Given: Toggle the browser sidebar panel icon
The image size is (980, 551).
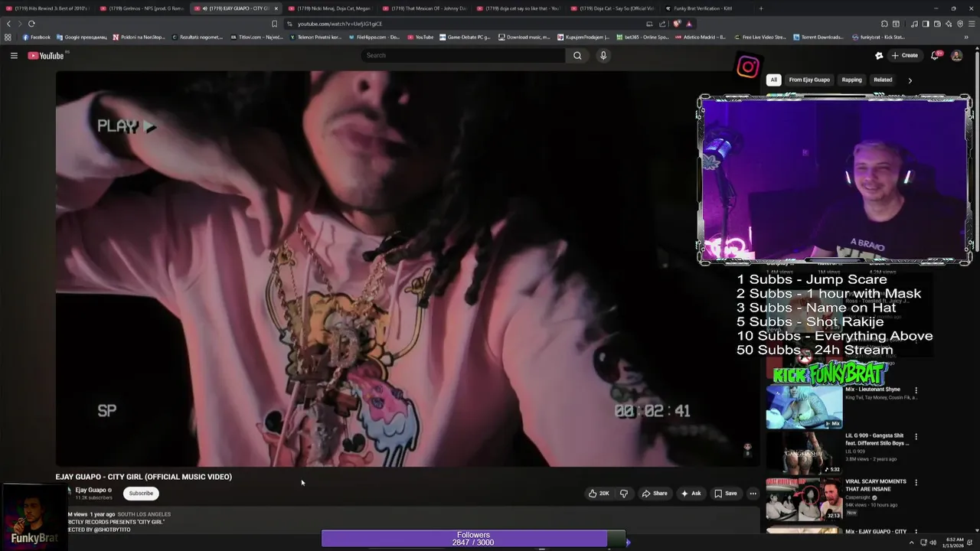Looking at the screenshot, I should tap(926, 24).
